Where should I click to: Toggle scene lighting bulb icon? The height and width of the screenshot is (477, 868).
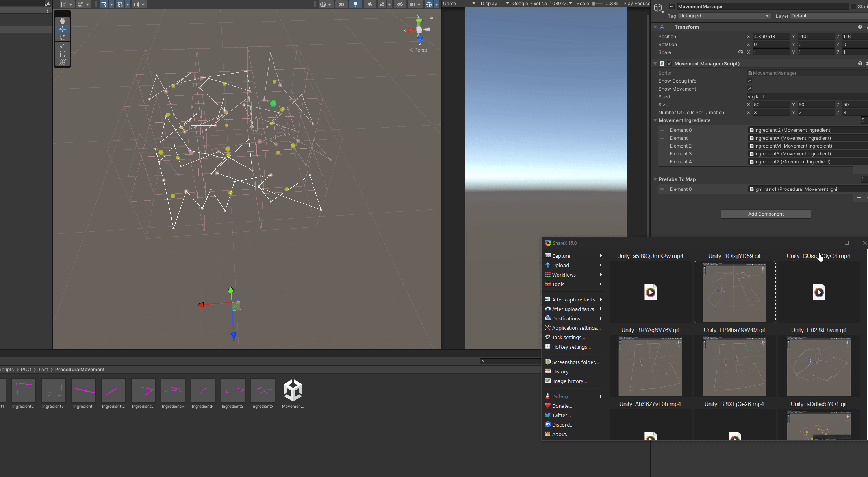pyautogui.click(x=356, y=4)
